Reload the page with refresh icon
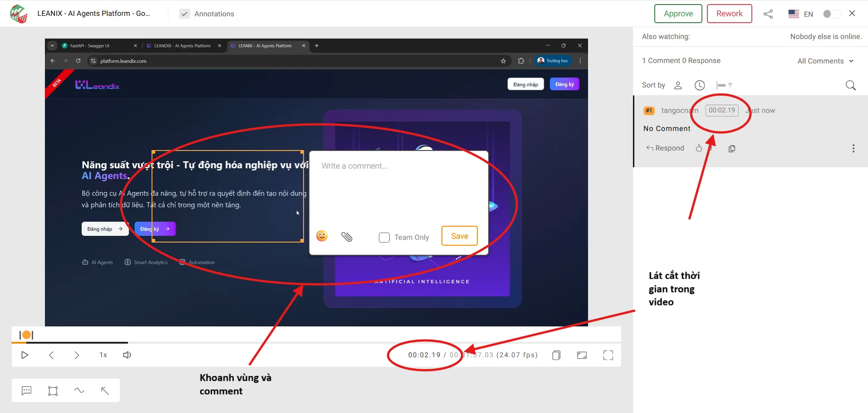Viewport: 868px width, 413px height. pos(78,61)
